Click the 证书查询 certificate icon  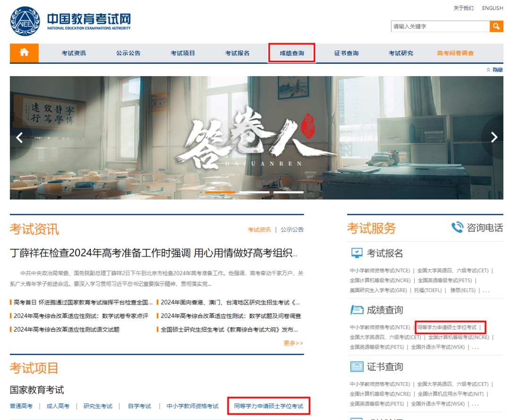(x=357, y=367)
